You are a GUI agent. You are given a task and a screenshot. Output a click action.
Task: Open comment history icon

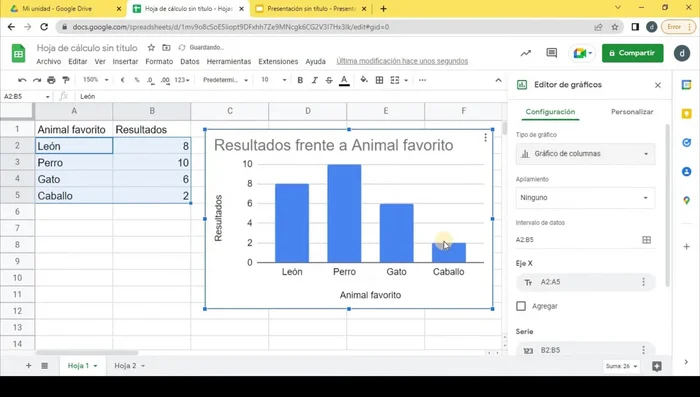point(552,53)
